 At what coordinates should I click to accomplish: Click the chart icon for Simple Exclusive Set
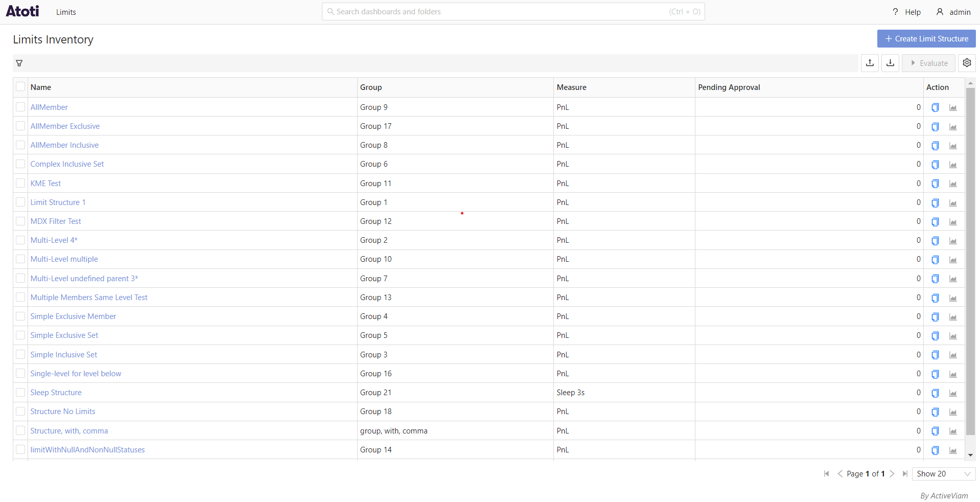pyautogui.click(x=953, y=336)
